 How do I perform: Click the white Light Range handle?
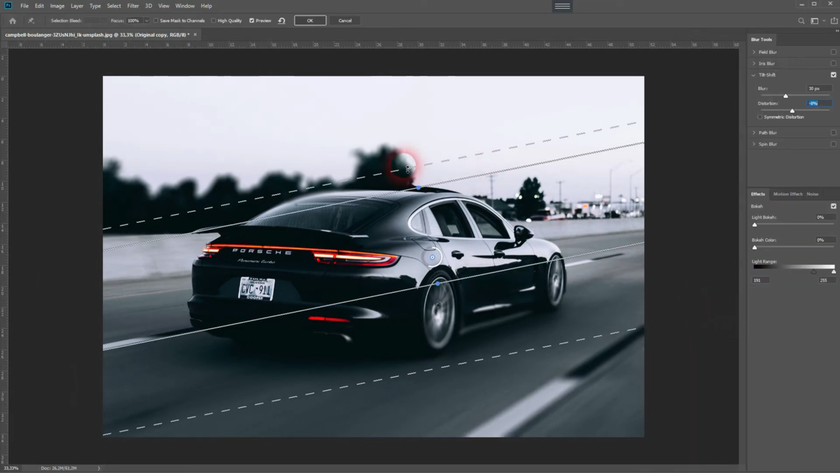click(834, 272)
